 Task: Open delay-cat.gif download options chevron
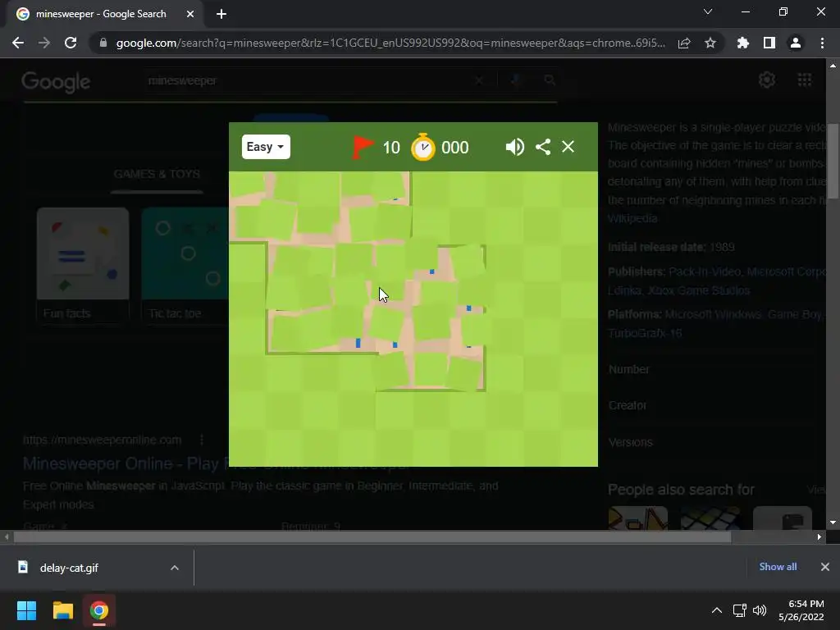point(175,568)
